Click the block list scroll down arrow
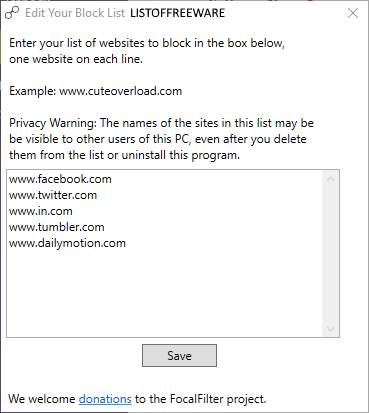 point(330,329)
